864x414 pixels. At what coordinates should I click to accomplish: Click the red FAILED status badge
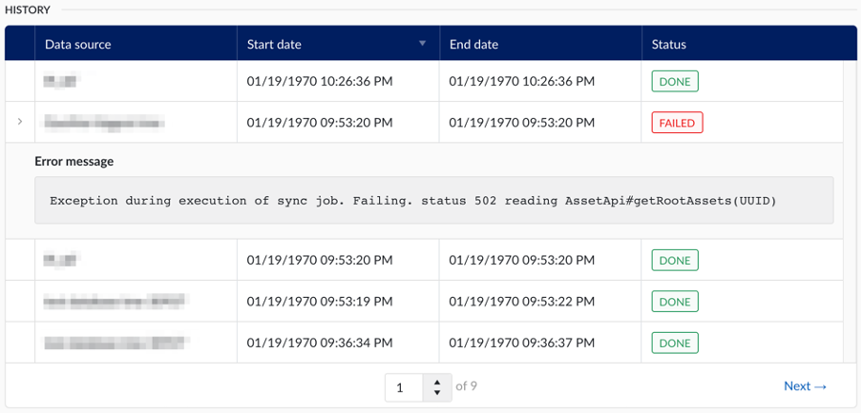click(x=677, y=122)
